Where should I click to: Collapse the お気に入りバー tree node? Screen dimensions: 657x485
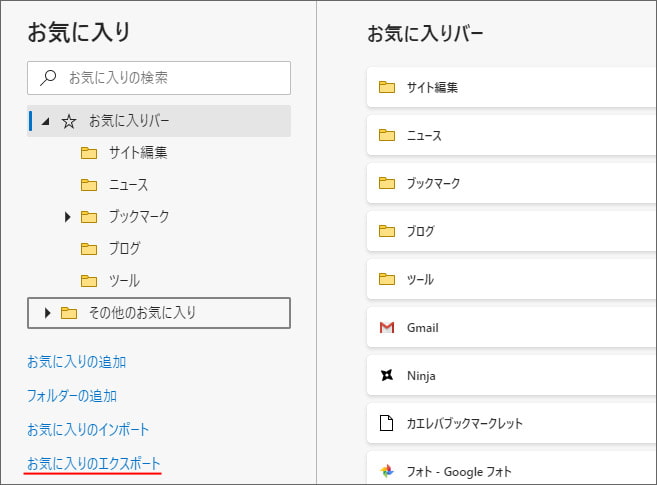(46, 121)
